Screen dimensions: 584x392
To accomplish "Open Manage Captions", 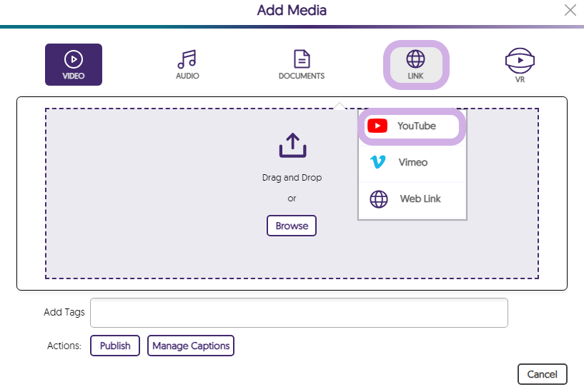I will pyautogui.click(x=191, y=346).
